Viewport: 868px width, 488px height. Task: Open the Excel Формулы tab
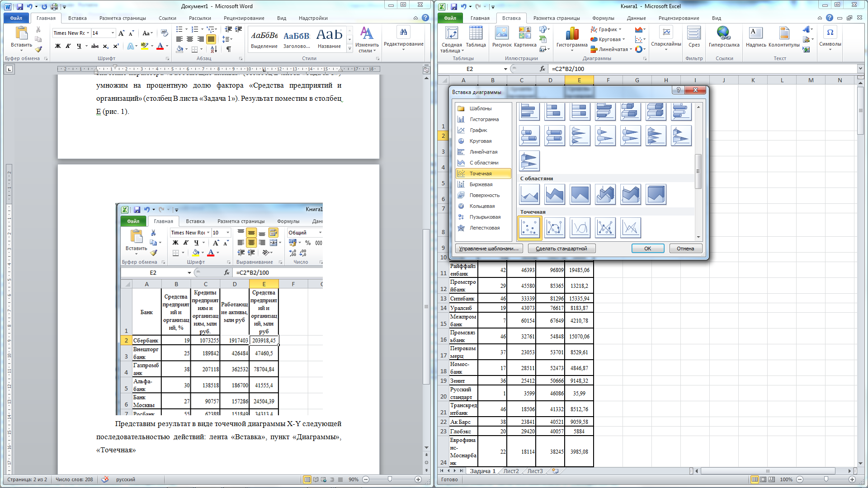point(603,18)
